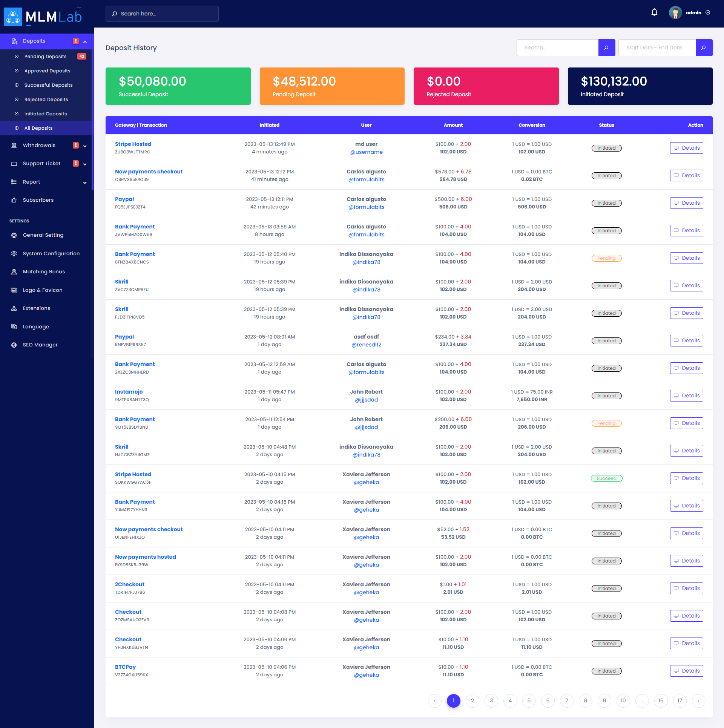The width and height of the screenshot is (724, 728).
Task: Open Matching Bonus settings icon
Action: 14,272
